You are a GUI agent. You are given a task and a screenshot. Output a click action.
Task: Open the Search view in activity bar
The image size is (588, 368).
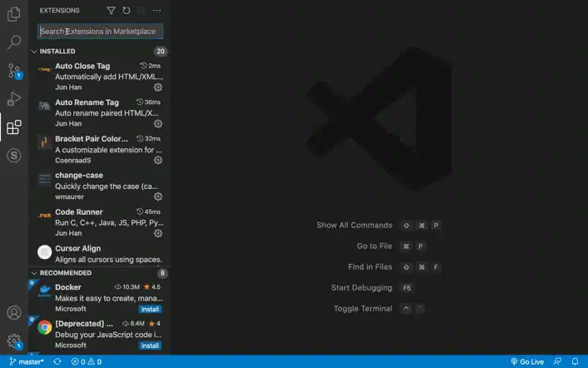tap(14, 42)
